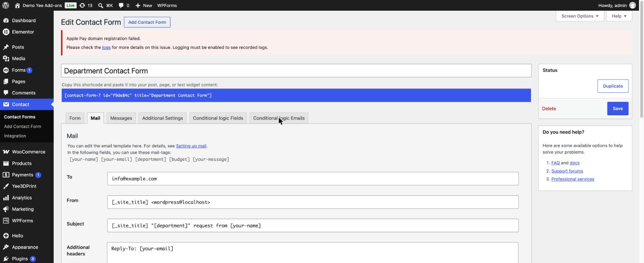The width and height of the screenshot is (644, 263).
Task: Open the docs help link
Action: [575, 163]
